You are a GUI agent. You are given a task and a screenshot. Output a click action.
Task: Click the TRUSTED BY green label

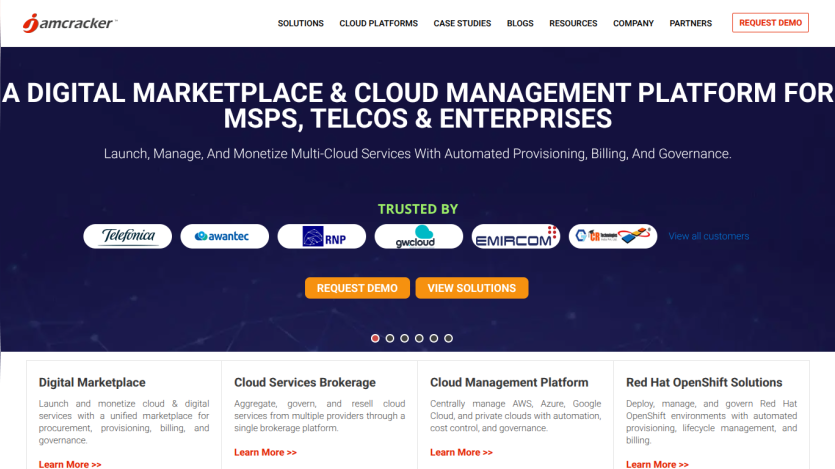[418, 209]
